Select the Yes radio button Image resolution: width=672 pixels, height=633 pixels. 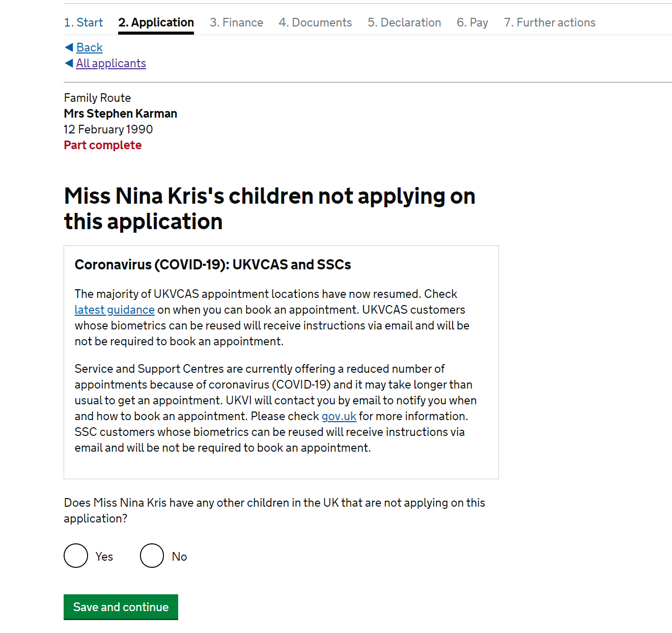click(x=76, y=556)
